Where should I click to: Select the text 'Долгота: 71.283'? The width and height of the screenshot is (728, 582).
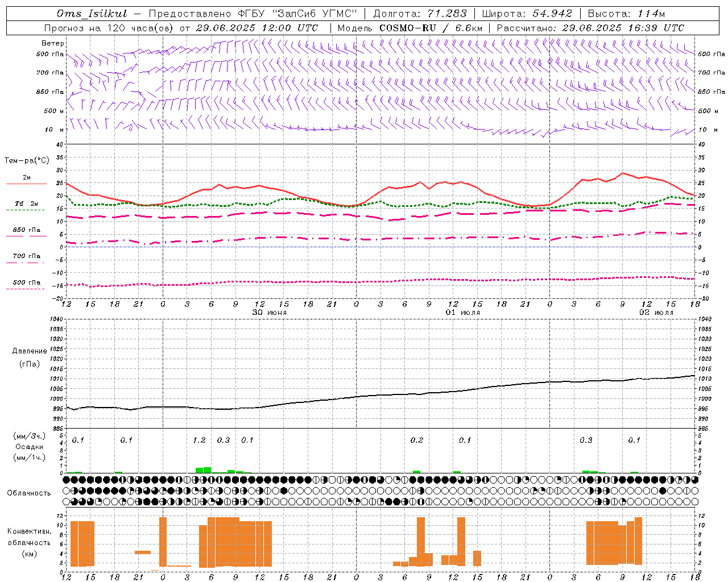pos(420,14)
